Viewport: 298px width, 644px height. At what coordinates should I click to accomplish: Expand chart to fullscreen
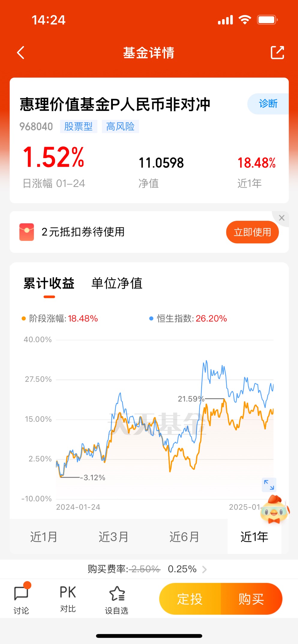[269, 485]
